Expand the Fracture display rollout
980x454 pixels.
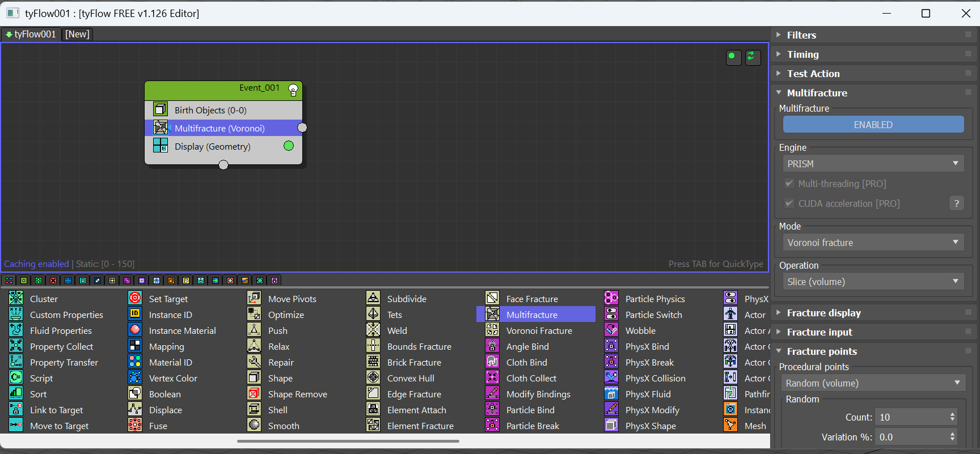coord(873,313)
